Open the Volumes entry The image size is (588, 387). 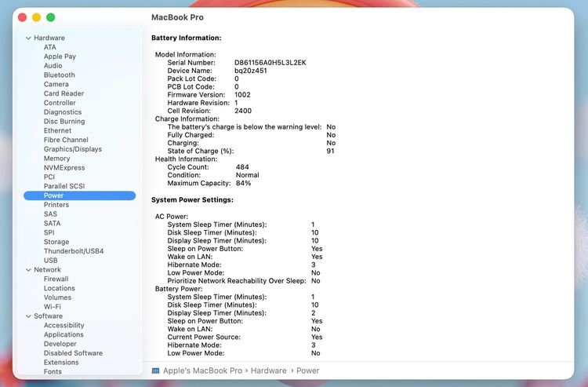click(57, 298)
